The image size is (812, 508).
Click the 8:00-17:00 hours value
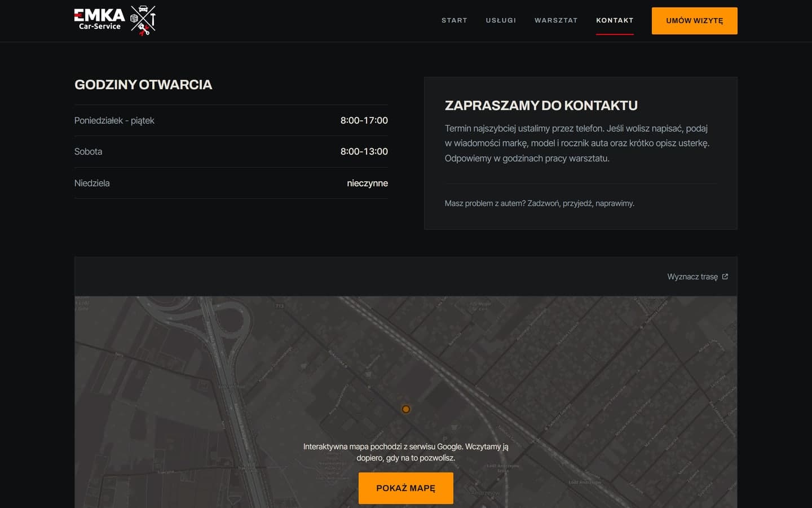pyautogui.click(x=364, y=120)
